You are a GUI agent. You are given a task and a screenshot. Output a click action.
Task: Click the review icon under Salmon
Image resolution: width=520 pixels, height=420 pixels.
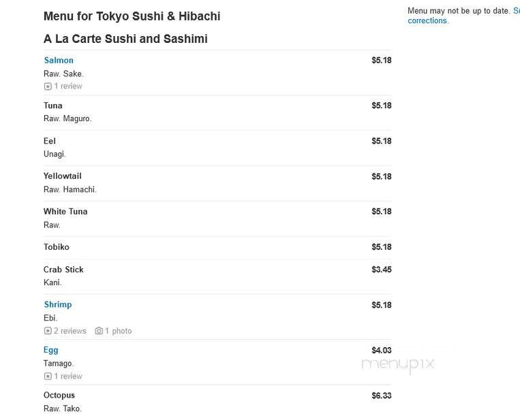pyautogui.click(x=48, y=86)
